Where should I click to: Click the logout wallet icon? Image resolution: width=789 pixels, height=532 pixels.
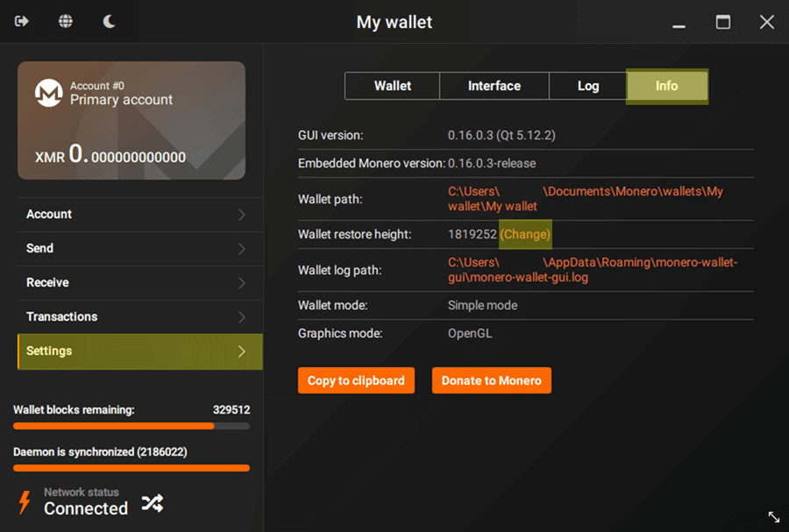[22, 22]
